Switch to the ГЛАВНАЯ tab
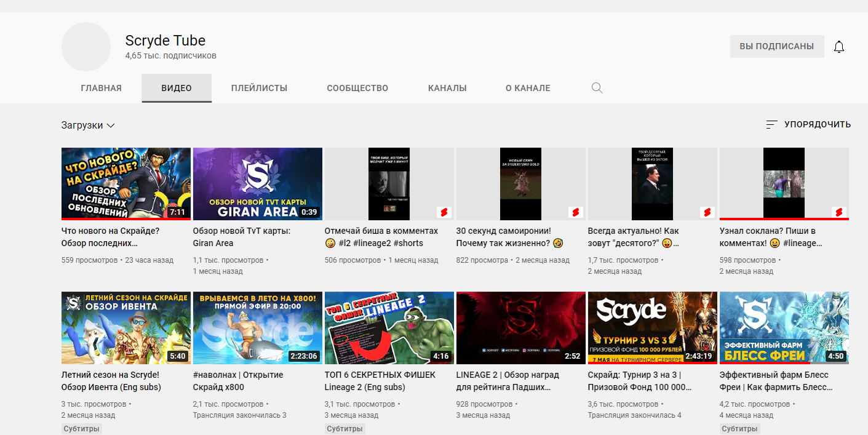Image resolution: width=868 pixels, height=435 pixels. (101, 88)
